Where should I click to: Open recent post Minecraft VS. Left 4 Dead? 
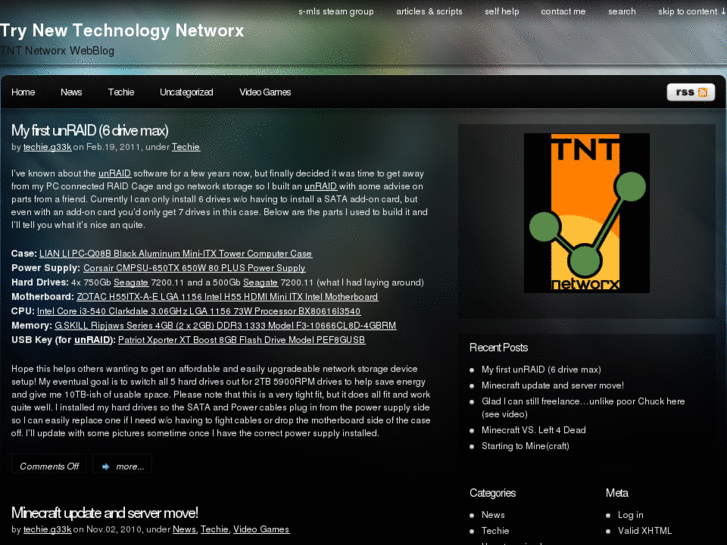[534, 430]
